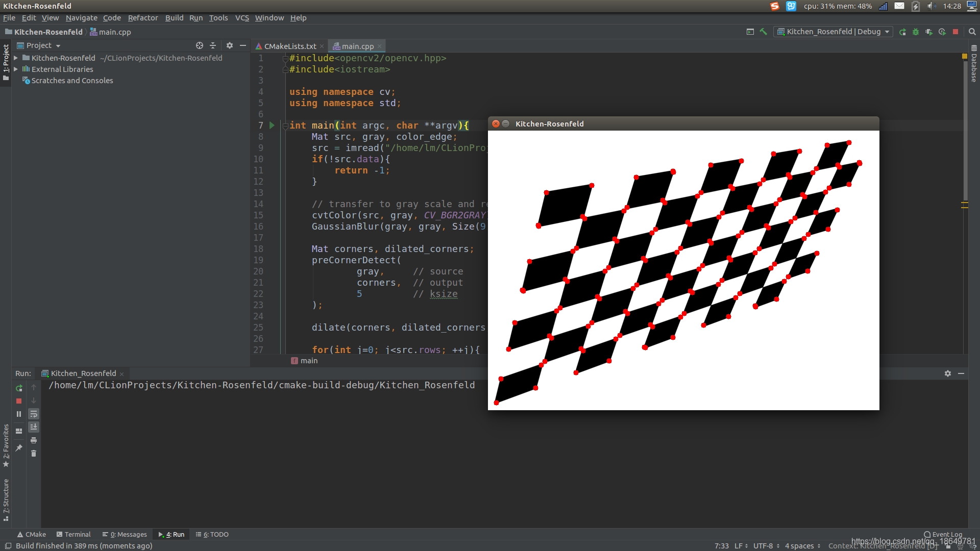Pin the Run tab

pos(19,447)
